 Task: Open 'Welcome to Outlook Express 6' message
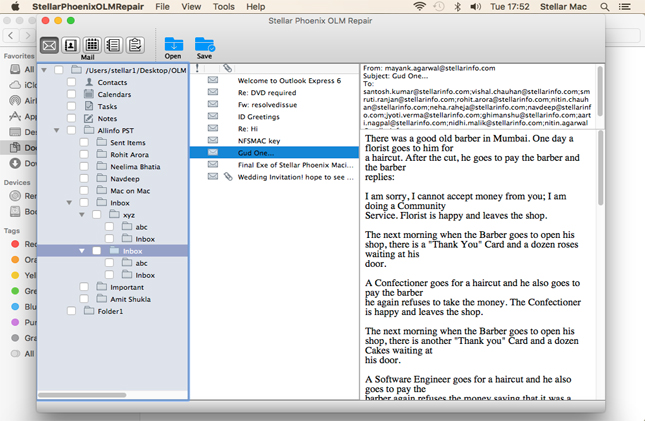pos(289,81)
